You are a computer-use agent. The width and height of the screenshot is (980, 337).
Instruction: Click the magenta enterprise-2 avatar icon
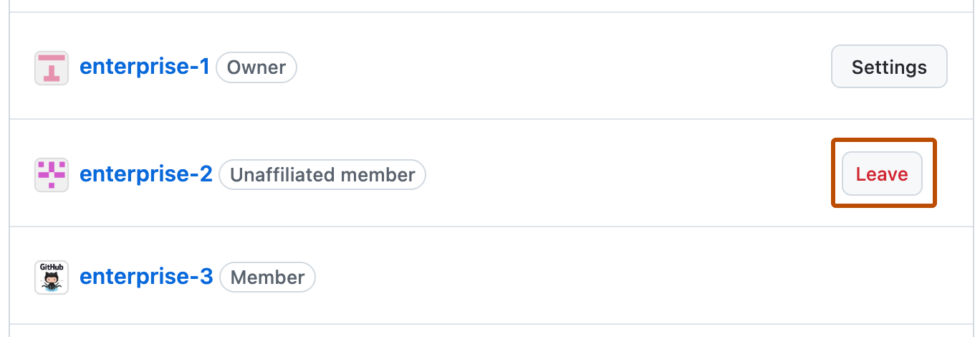click(52, 174)
